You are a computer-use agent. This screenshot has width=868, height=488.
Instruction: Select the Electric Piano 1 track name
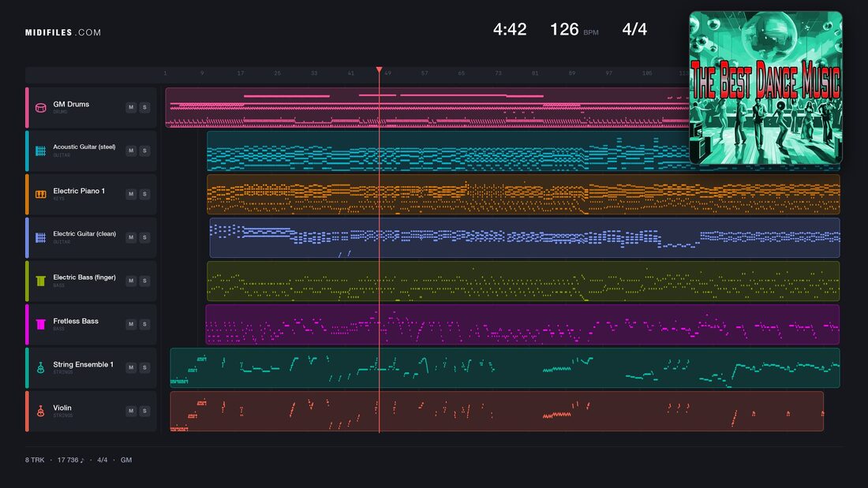pos(79,191)
